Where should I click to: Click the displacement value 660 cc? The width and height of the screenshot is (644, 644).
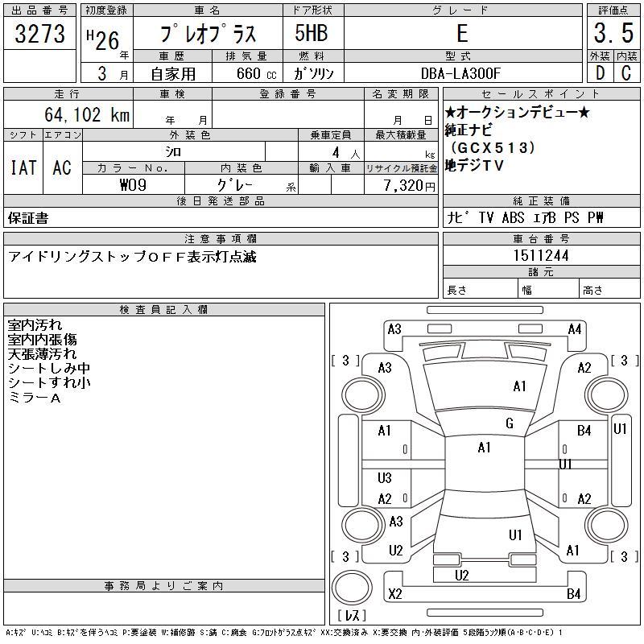256,73
